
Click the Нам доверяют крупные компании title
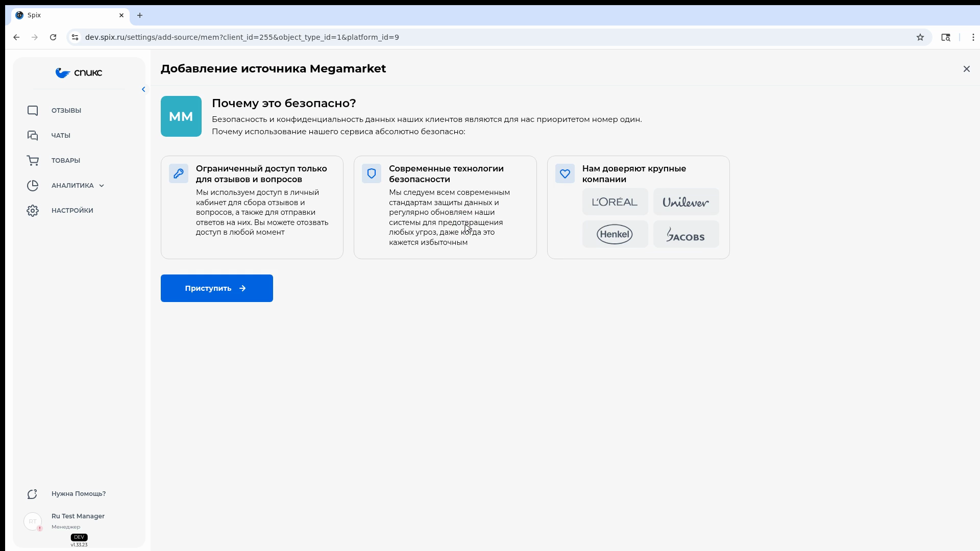tap(634, 174)
